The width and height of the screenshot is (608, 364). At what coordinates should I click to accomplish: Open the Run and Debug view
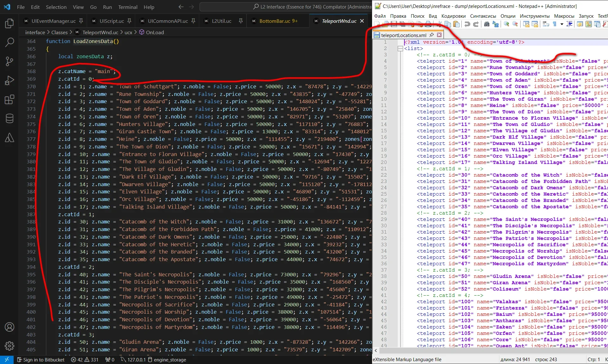(x=9, y=80)
